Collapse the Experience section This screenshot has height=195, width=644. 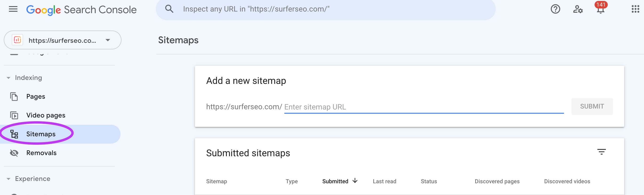(8, 179)
